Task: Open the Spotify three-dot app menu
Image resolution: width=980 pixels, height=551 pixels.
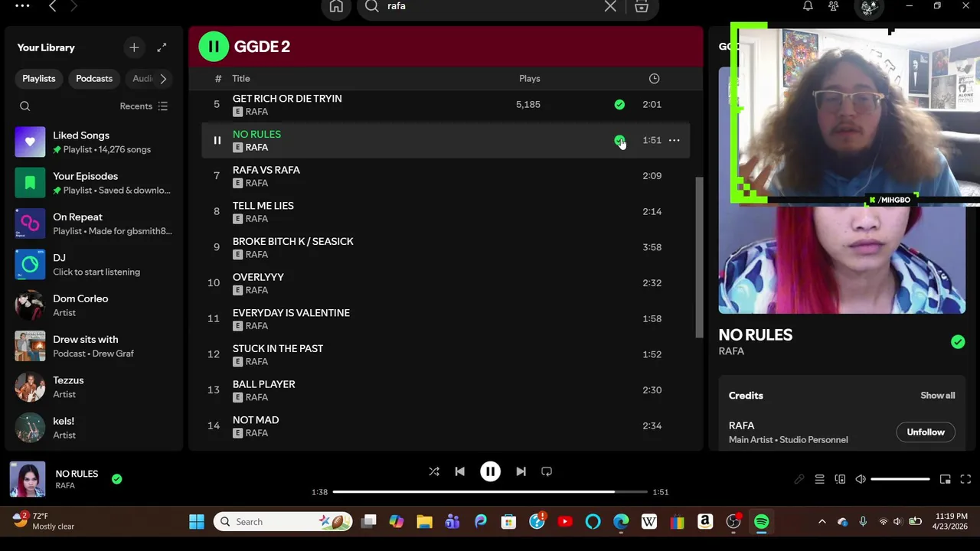Action: coord(22,6)
